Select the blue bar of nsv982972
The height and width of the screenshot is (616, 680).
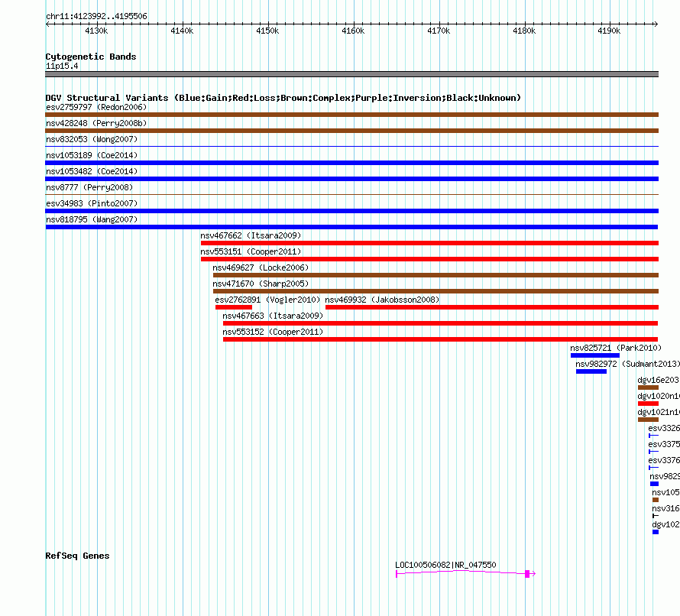pyautogui.click(x=591, y=371)
